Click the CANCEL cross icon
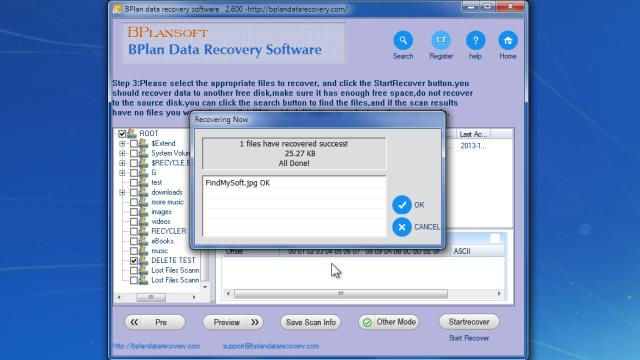Image resolution: width=640 pixels, height=360 pixels. tap(402, 227)
